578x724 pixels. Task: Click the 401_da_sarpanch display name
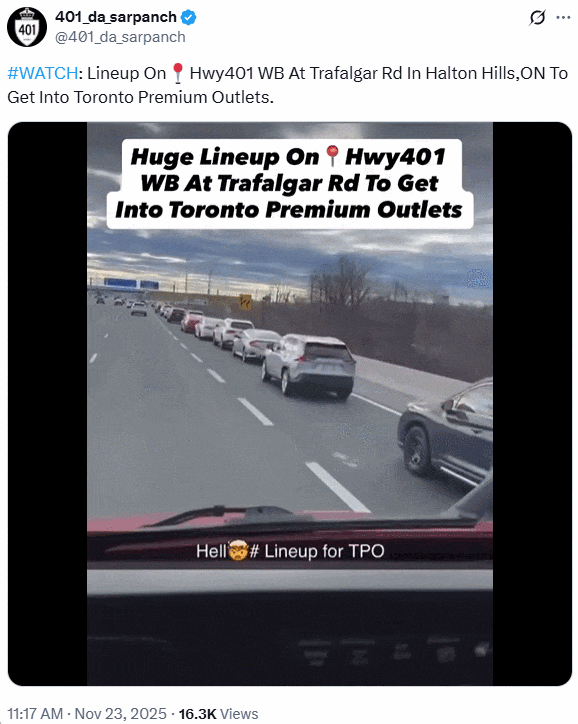tap(116, 17)
